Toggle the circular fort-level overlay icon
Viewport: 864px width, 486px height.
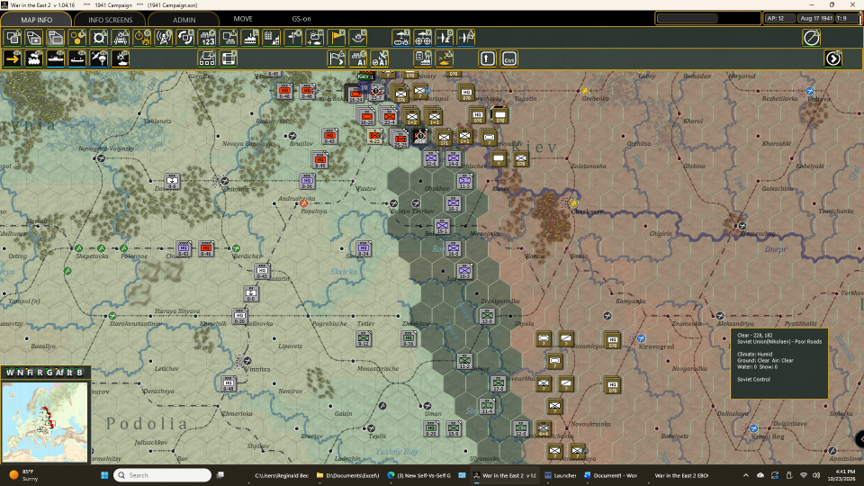[99, 38]
